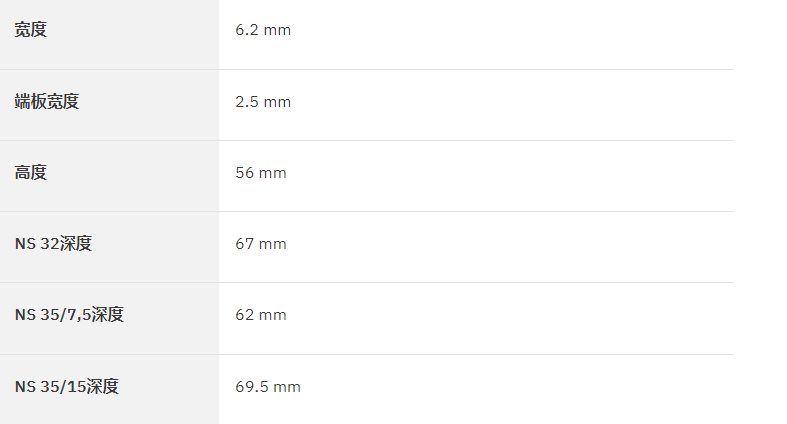787x424 pixels.
Task: Click the "mm" unit after 6.2
Action: click(x=277, y=31)
